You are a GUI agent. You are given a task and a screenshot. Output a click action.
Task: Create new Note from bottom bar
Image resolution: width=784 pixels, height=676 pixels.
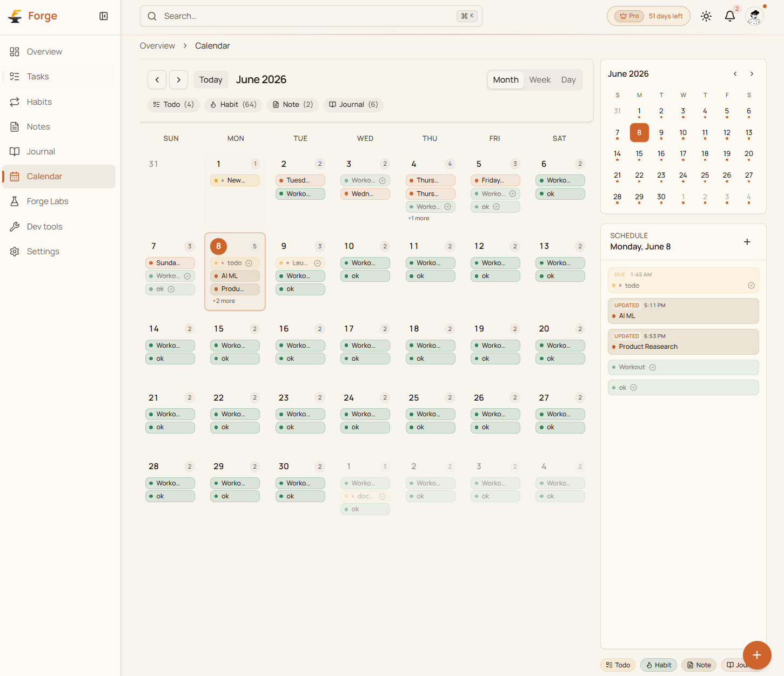(x=699, y=665)
